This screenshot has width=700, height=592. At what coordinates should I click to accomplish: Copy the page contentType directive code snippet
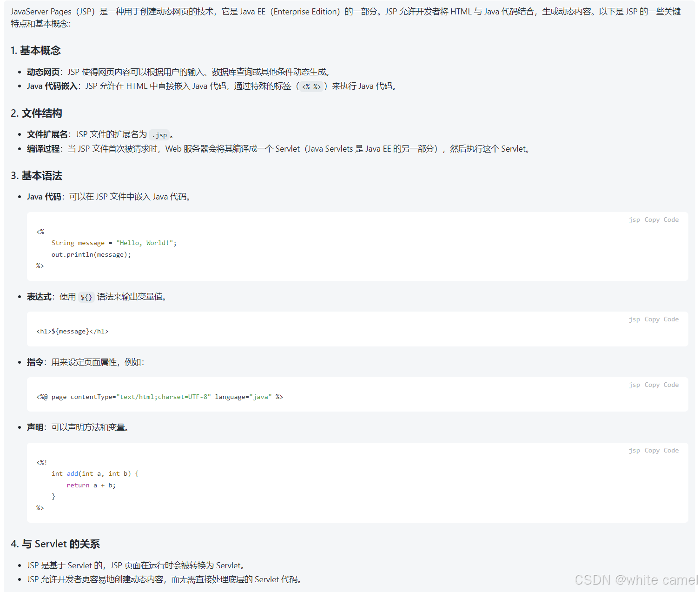(x=652, y=385)
